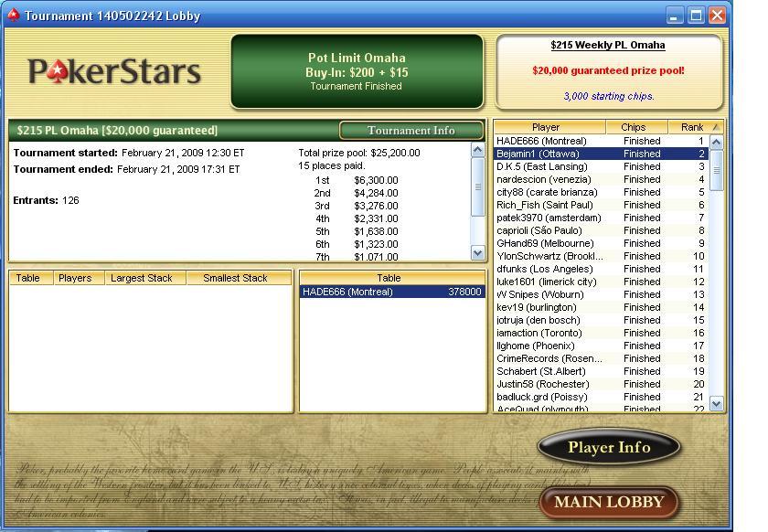Open Player Info for selected player
The image size is (768, 532).
coord(609,447)
